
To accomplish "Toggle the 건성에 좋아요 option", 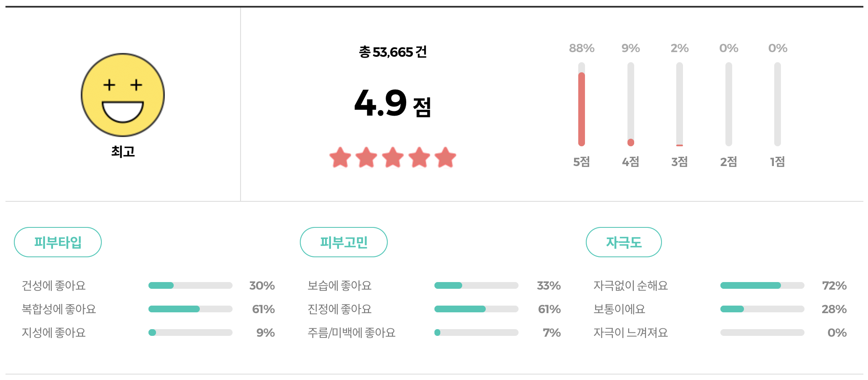I will [53, 285].
